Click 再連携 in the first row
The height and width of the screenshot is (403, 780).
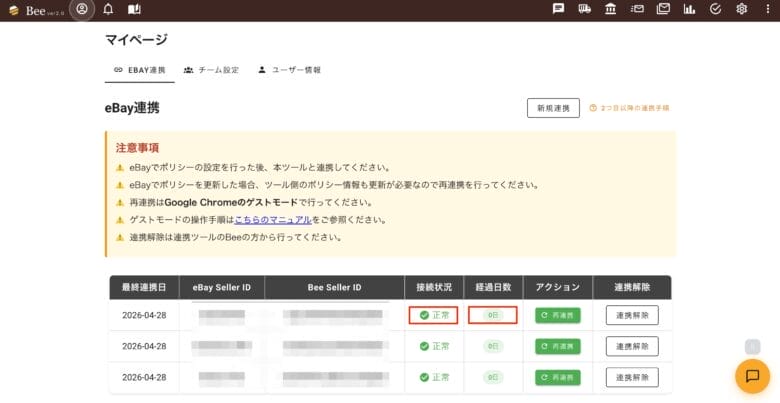(x=558, y=315)
